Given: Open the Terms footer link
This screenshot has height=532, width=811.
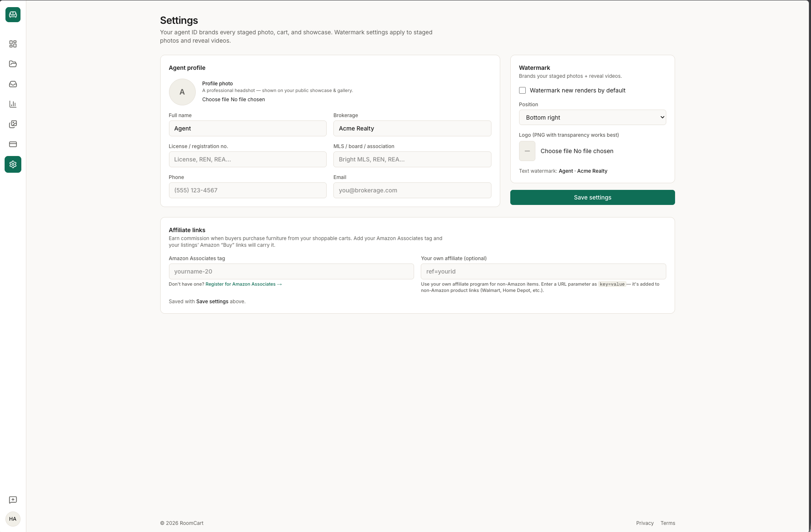Looking at the screenshot, I should (x=668, y=523).
